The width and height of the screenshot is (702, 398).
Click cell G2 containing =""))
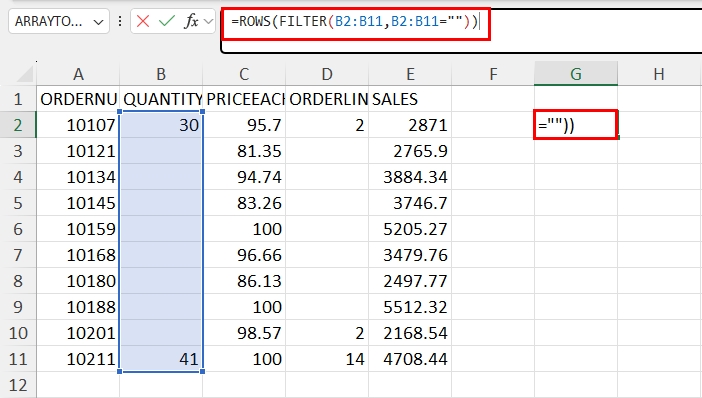[x=576, y=125]
